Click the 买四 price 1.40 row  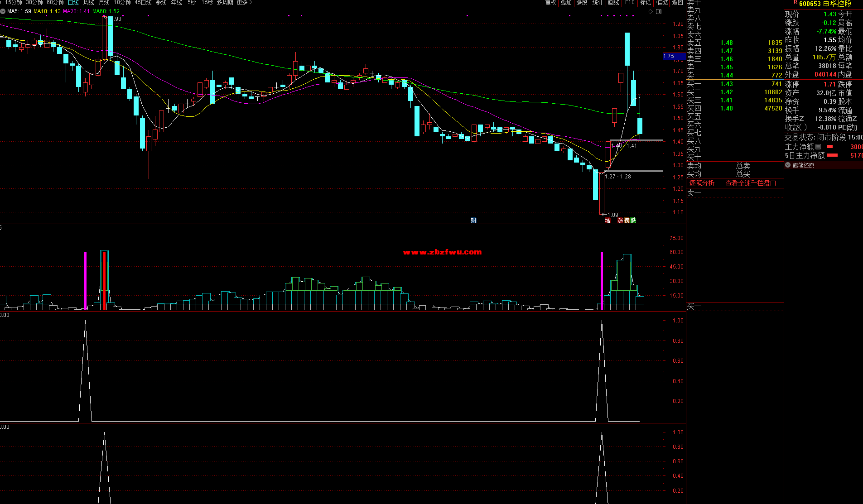tap(735, 108)
